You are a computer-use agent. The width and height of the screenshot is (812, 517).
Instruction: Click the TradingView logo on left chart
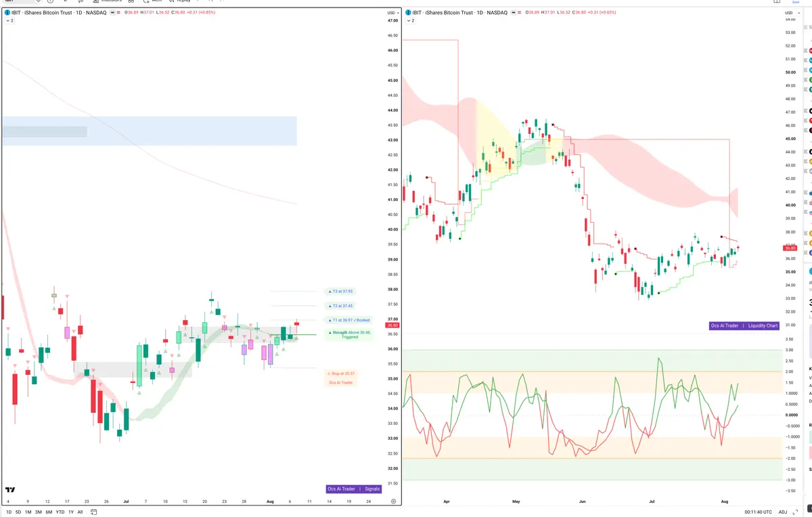pyautogui.click(x=10, y=489)
